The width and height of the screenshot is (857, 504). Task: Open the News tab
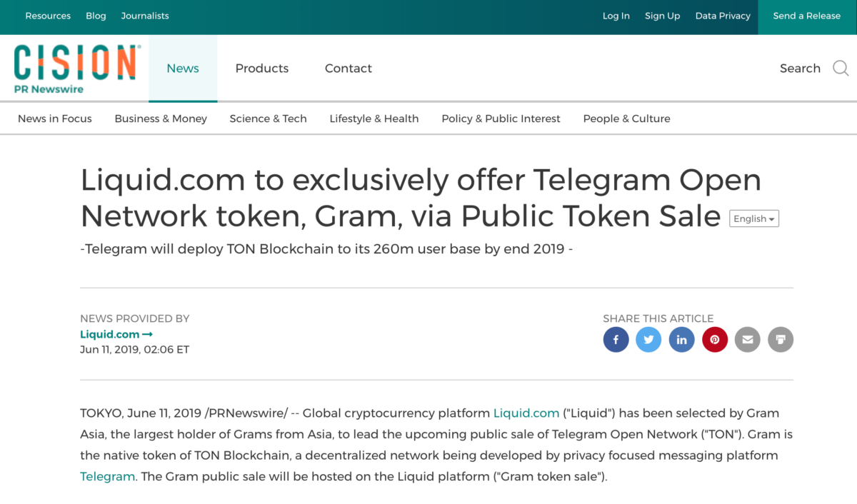(183, 69)
